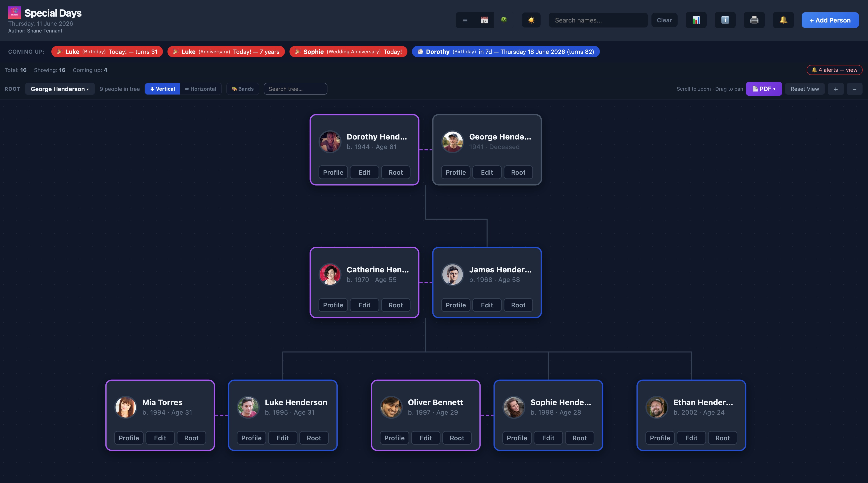Open Luke Henderson's Profile
This screenshot has height=483, width=868.
tap(251, 438)
